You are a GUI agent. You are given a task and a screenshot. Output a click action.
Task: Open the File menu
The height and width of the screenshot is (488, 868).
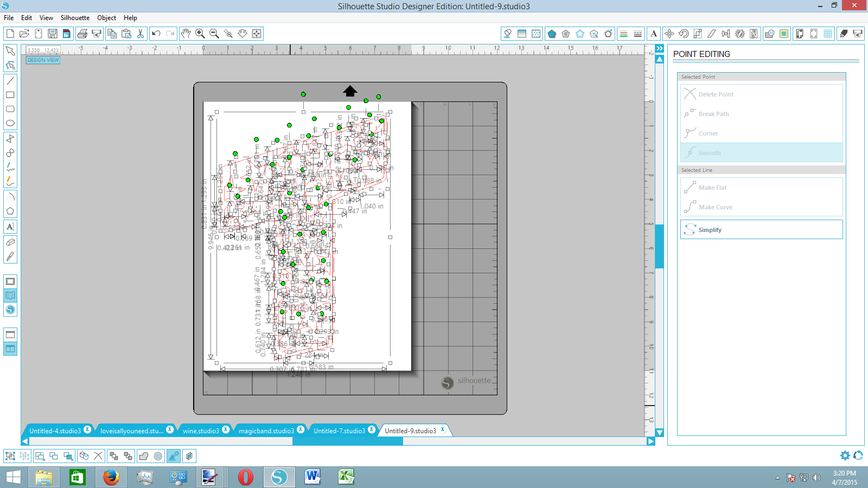pos(9,18)
